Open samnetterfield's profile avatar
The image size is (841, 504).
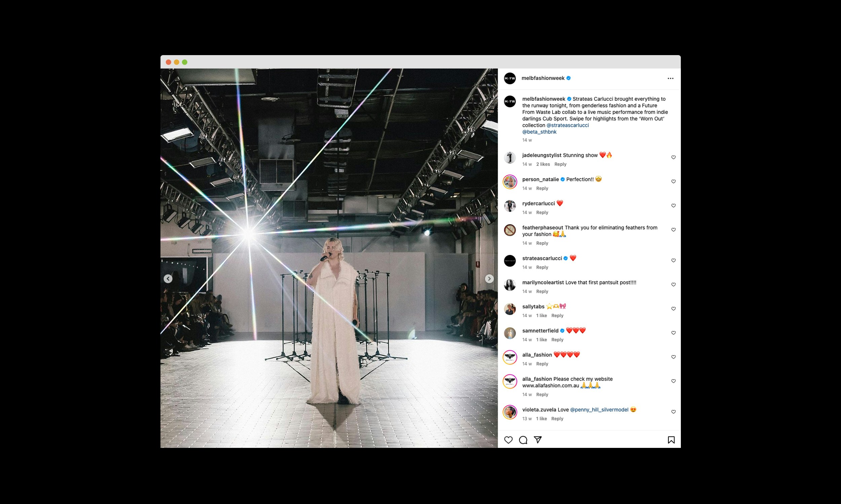pyautogui.click(x=510, y=333)
